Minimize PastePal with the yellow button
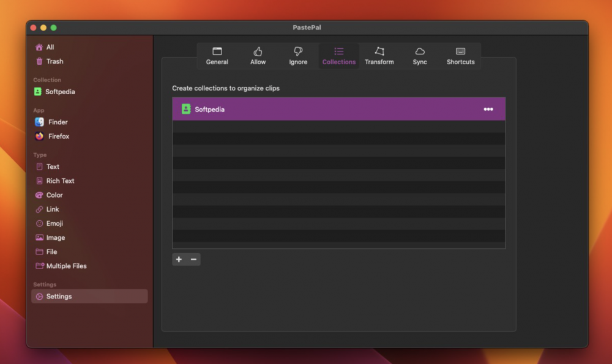Screen dimensions: 612x364 click(x=43, y=28)
